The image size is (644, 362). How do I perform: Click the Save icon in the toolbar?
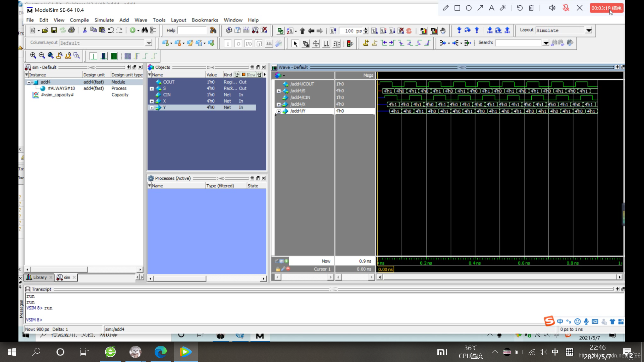tap(54, 30)
